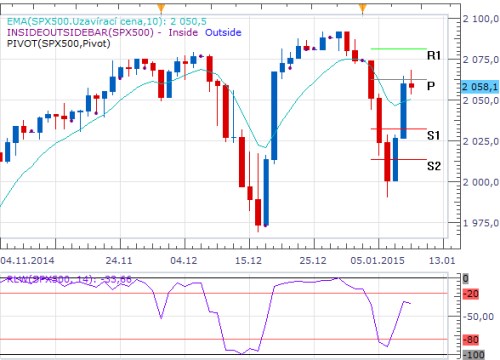Click the 04.12 date axis label
The image size is (500, 360).
tap(184, 260)
